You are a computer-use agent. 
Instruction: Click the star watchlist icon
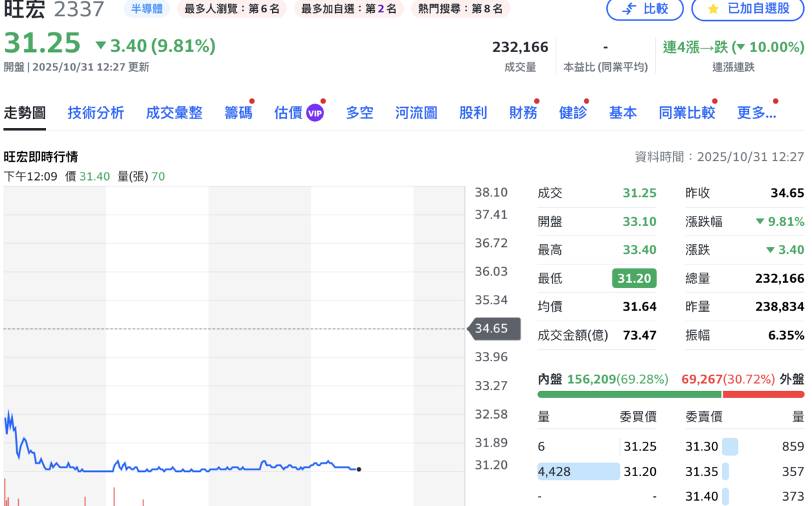point(713,9)
